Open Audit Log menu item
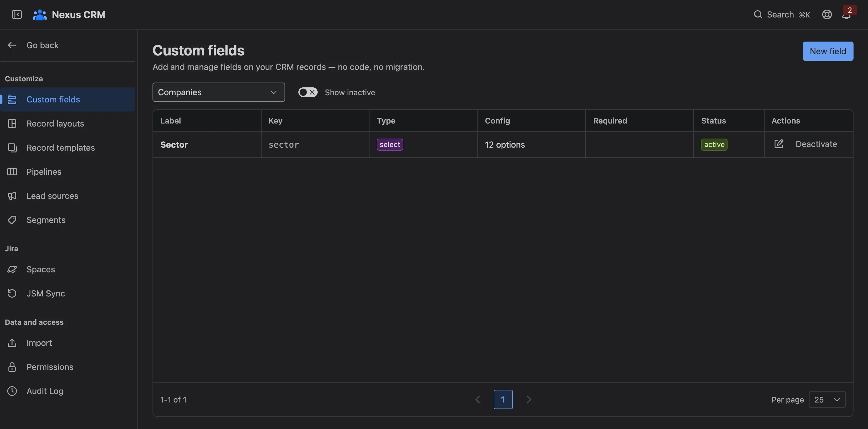Screen dimensions: 868x429 coord(68,391)
